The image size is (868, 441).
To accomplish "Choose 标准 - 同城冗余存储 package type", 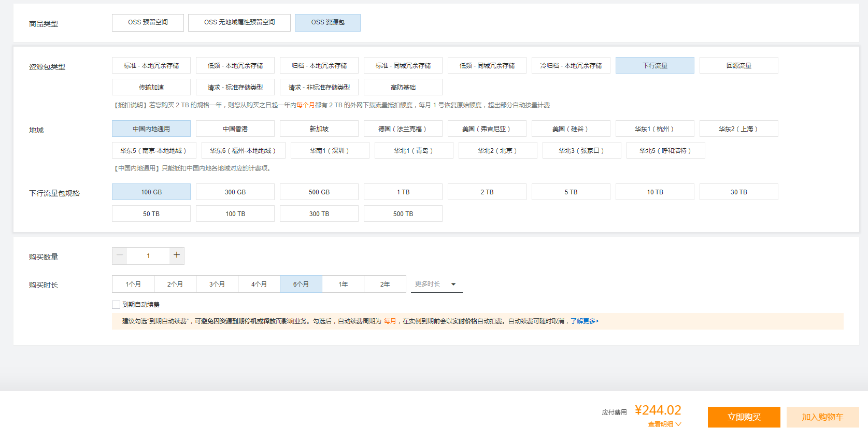I will (x=403, y=65).
